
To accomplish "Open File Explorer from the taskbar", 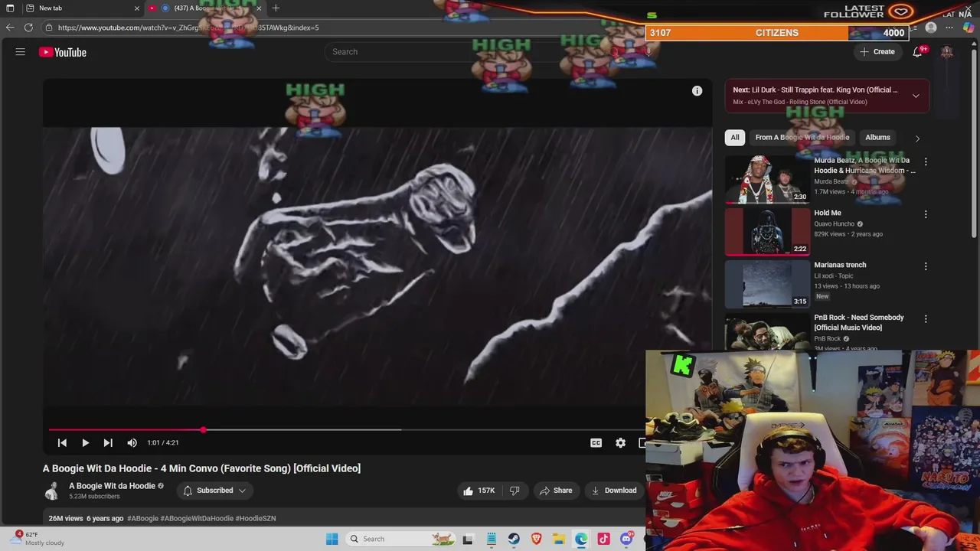I will 559,539.
